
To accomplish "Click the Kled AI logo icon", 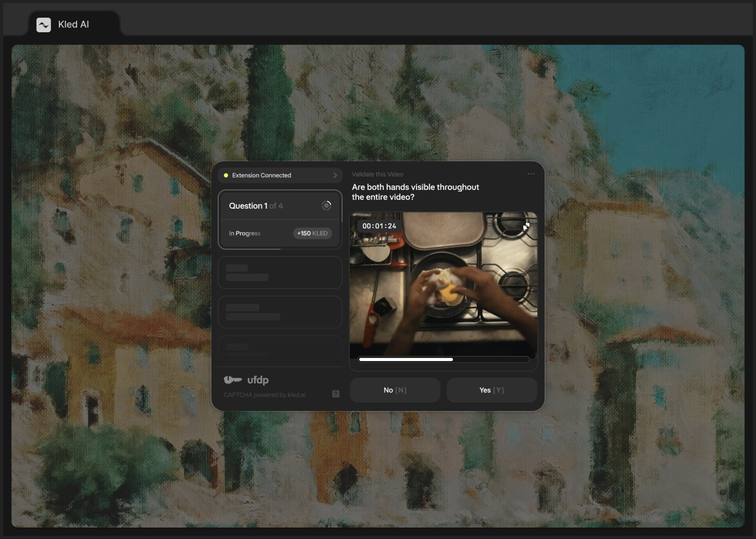I will click(x=43, y=25).
